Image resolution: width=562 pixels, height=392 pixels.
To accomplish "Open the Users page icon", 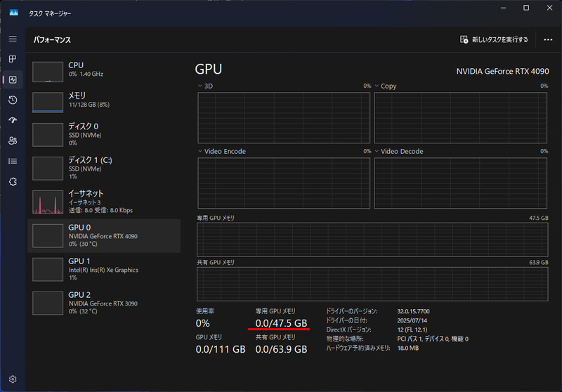I will pos(13,141).
